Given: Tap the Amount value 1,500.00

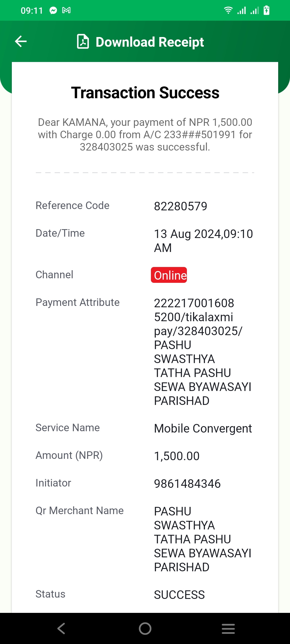Looking at the screenshot, I should [177, 456].
